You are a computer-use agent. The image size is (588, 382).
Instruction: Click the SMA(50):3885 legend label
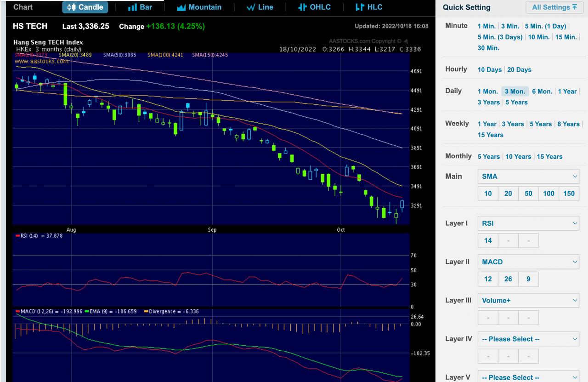pos(120,55)
